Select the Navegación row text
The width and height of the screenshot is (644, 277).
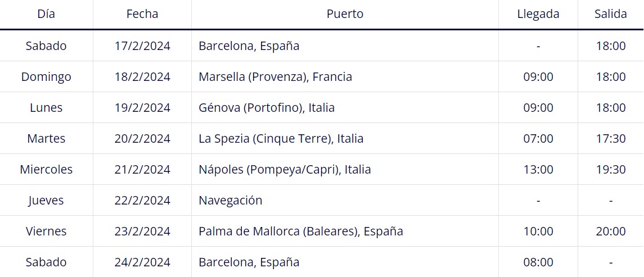(x=231, y=200)
